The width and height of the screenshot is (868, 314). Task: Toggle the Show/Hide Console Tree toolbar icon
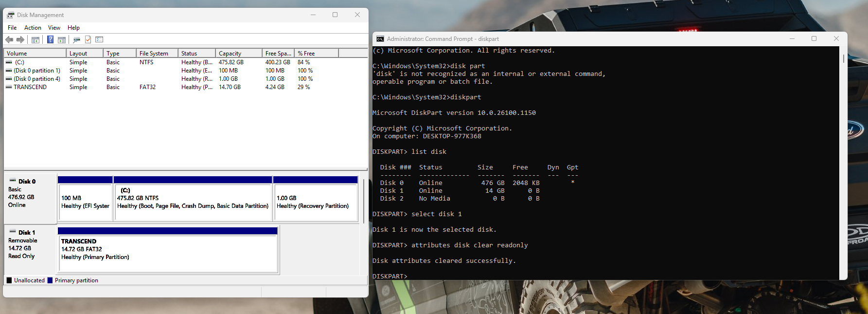(35, 39)
